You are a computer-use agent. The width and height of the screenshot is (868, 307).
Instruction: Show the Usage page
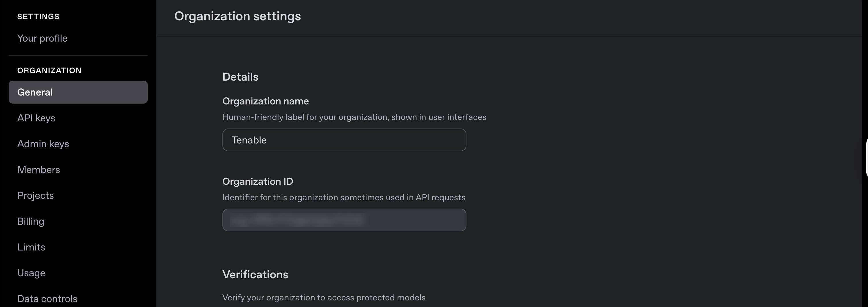click(x=31, y=273)
